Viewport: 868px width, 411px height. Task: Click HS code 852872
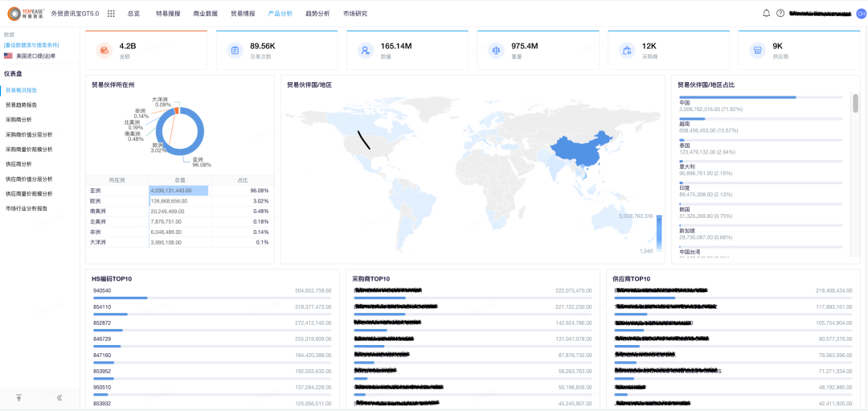point(100,323)
